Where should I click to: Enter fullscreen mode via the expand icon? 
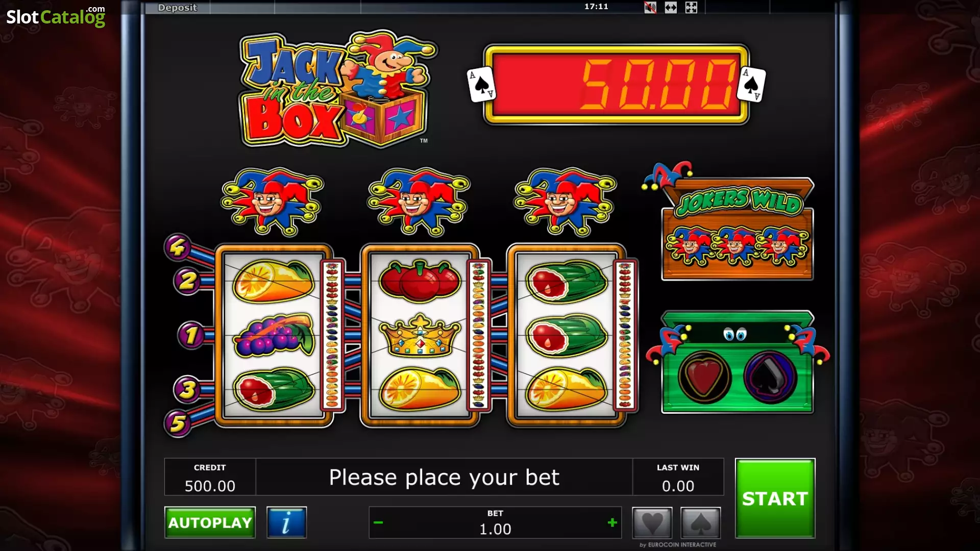(x=691, y=8)
